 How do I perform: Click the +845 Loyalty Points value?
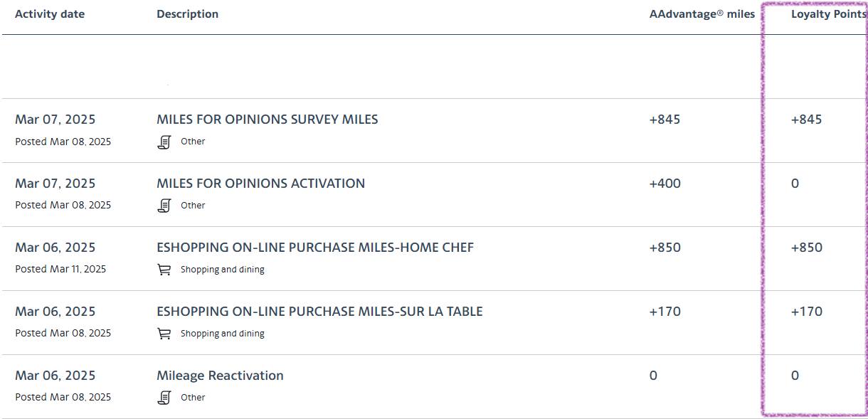click(806, 120)
